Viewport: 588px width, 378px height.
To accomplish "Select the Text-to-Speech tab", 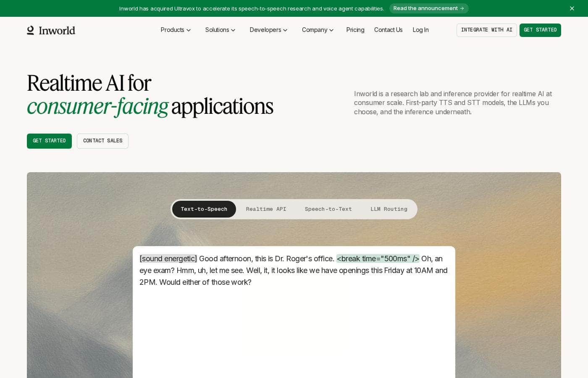I will 204,209.
